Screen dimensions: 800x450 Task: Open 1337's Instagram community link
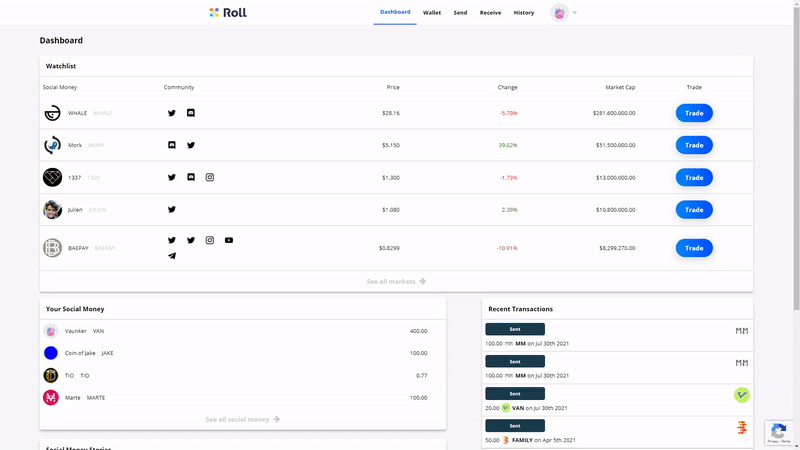210,177
